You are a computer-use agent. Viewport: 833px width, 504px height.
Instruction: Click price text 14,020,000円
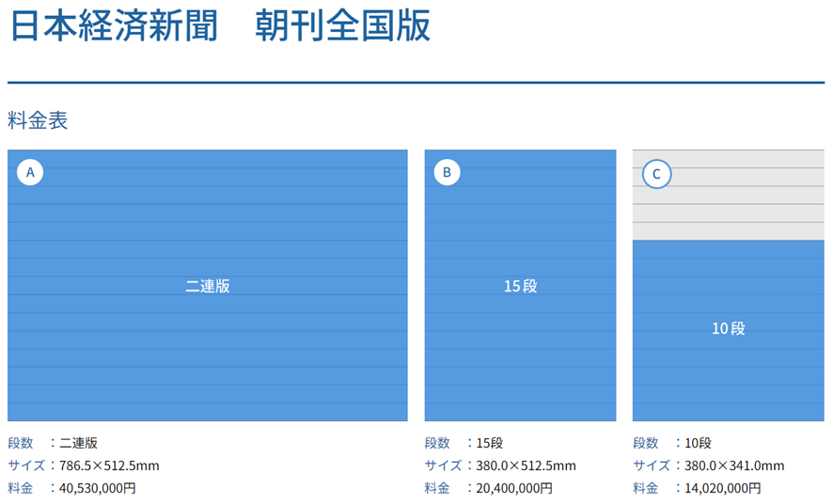pos(722,488)
